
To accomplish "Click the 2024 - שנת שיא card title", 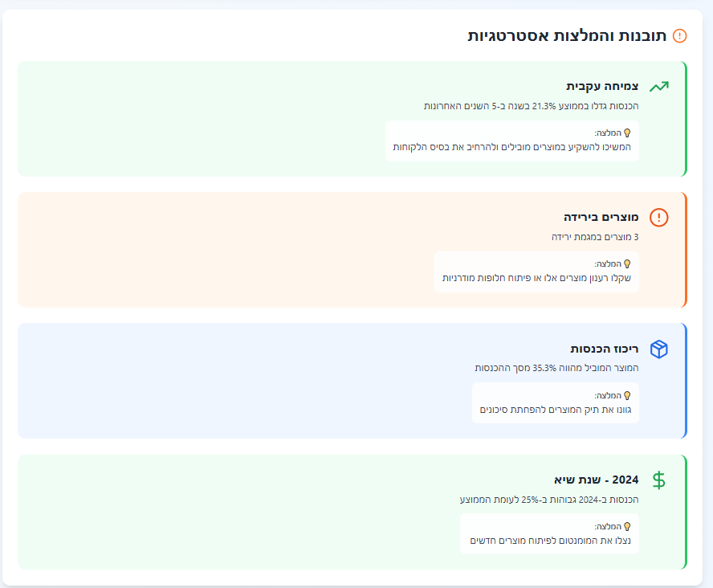I will [596, 480].
